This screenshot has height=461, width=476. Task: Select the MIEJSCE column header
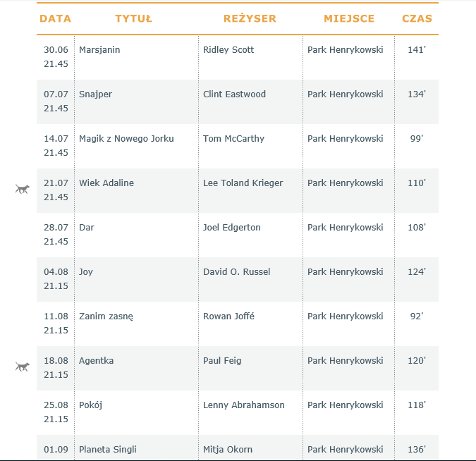point(349,18)
